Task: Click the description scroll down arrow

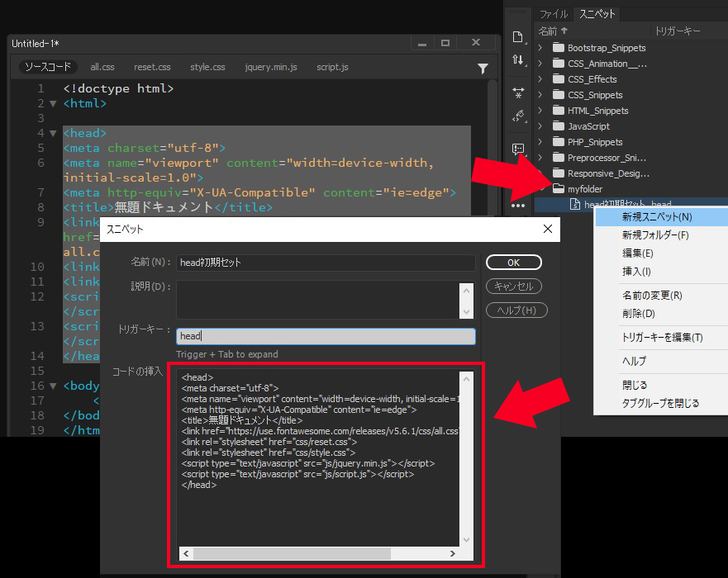Action: click(x=467, y=312)
